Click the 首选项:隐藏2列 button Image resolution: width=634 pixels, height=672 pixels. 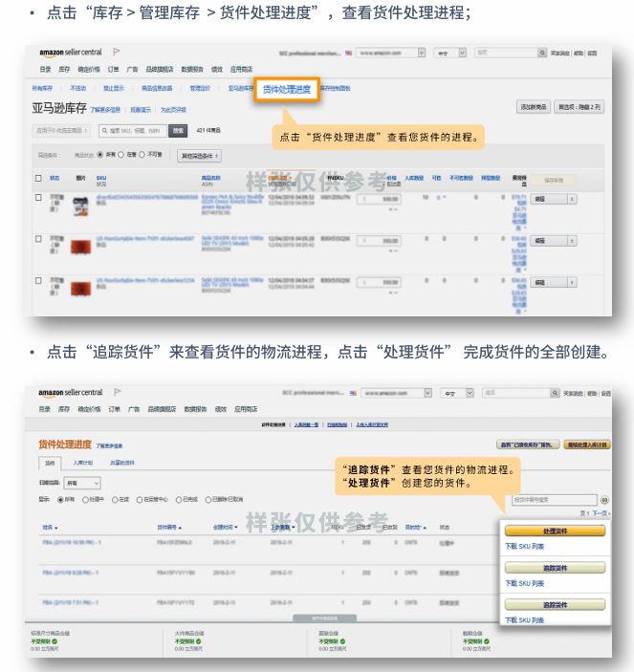tap(579, 107)
